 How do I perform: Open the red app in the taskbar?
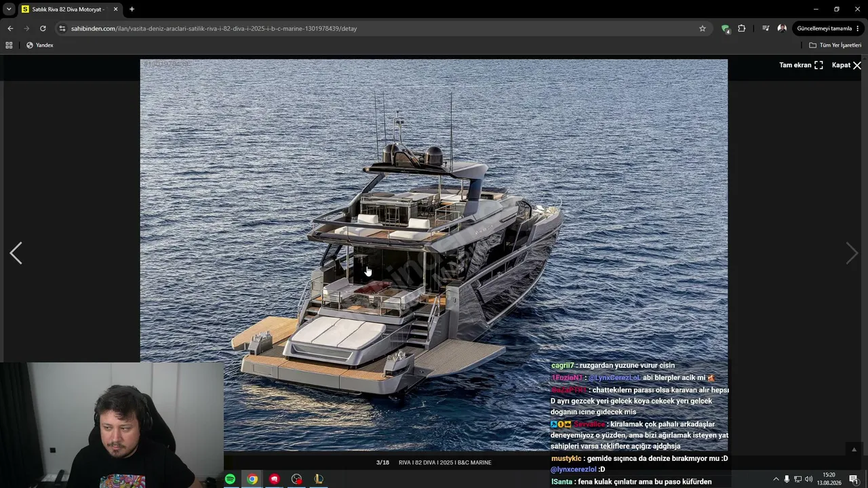point(274,479)
